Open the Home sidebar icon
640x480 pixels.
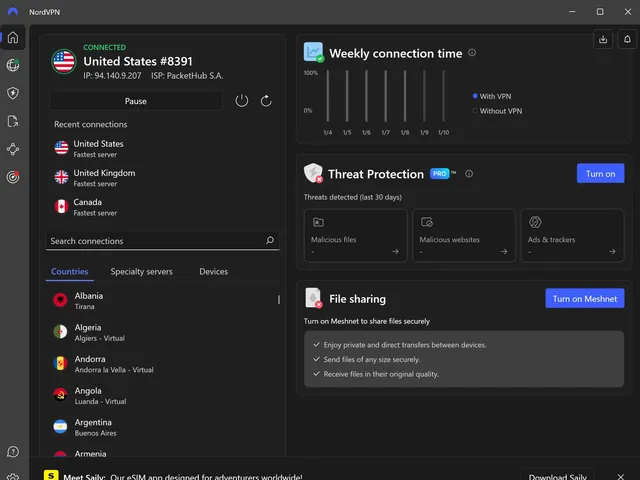point(13,37)
